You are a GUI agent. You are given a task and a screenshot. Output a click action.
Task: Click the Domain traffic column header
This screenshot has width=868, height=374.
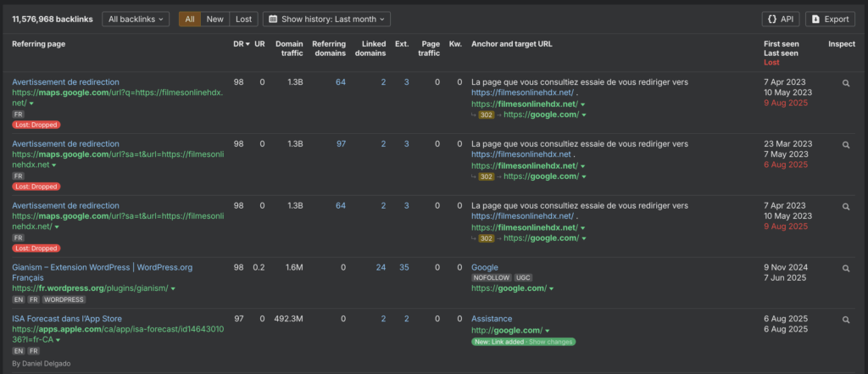(x=288, y=48)
